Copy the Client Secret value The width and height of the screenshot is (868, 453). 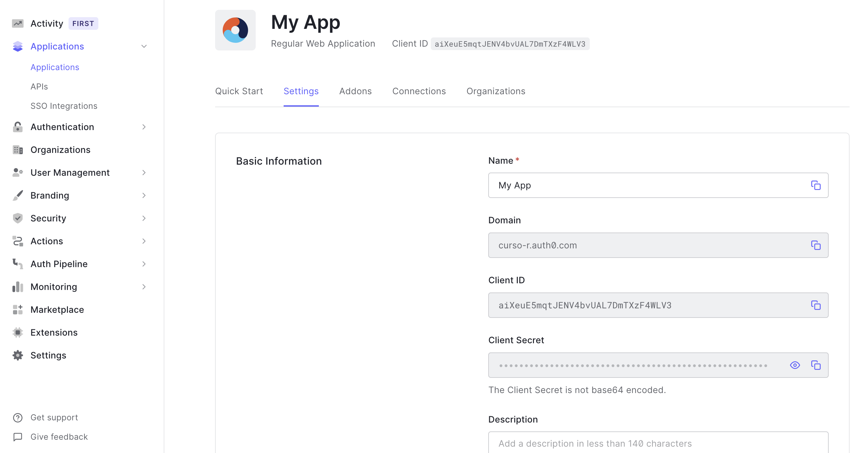[x=815, y=365]
